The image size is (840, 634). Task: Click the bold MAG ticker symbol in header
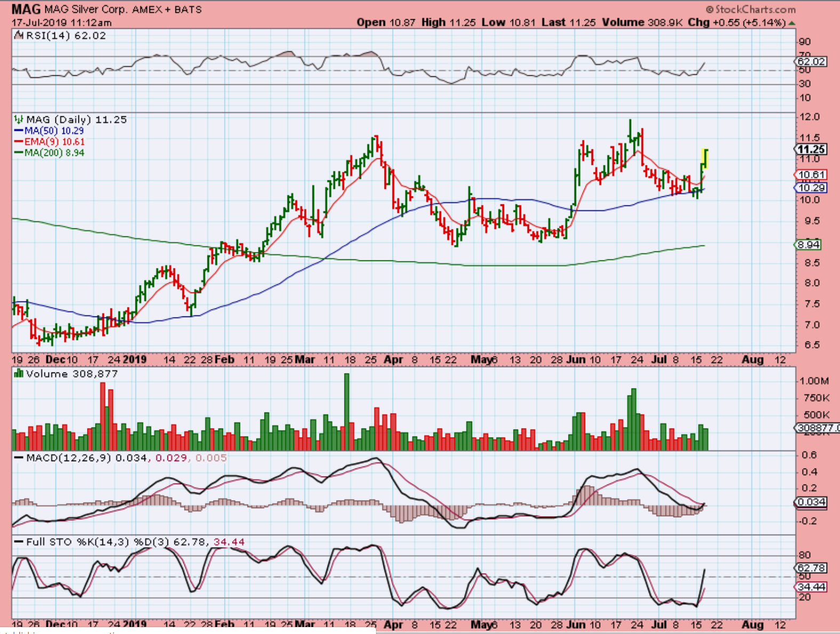tap(26, 9)
